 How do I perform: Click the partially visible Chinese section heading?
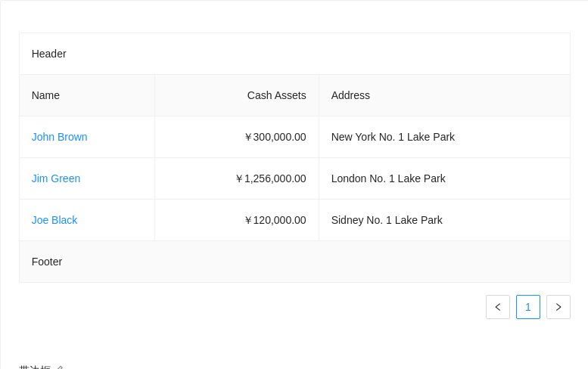(35, 367)
